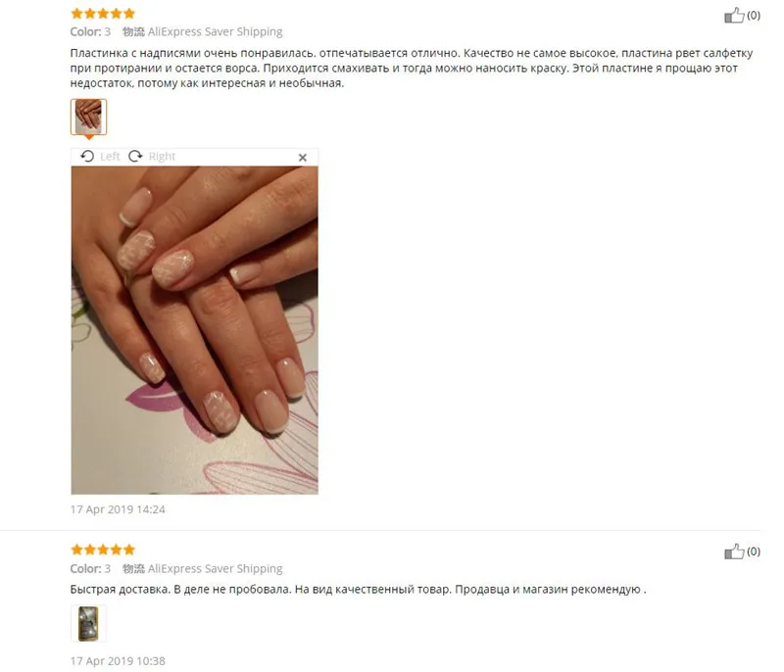The height and width of the screenshot is (672, 784).
Task: Click the enlarged nails photo
Action: tap(194, 330)
